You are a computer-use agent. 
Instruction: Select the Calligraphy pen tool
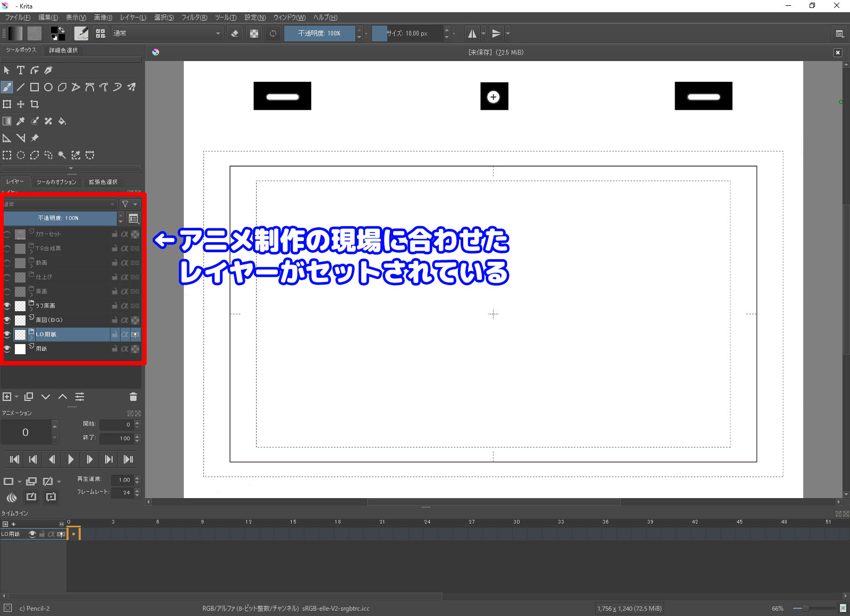coord(48,70)
